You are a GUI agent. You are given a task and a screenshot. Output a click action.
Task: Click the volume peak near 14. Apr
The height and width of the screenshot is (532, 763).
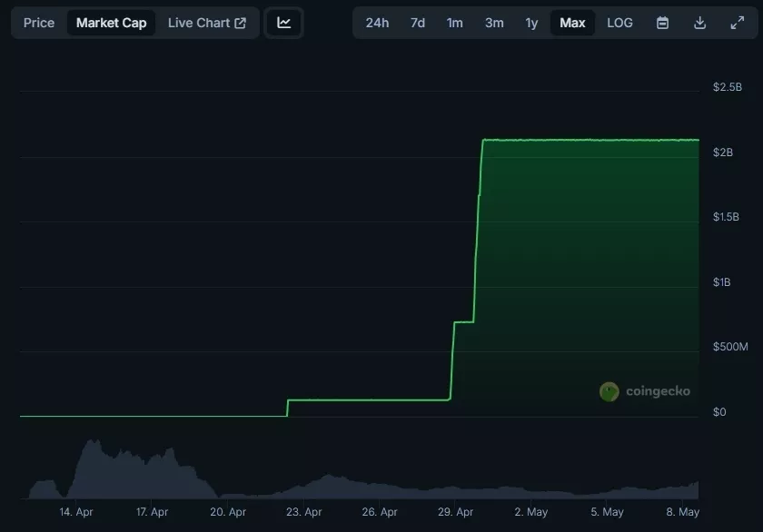[x=89, y=443]
